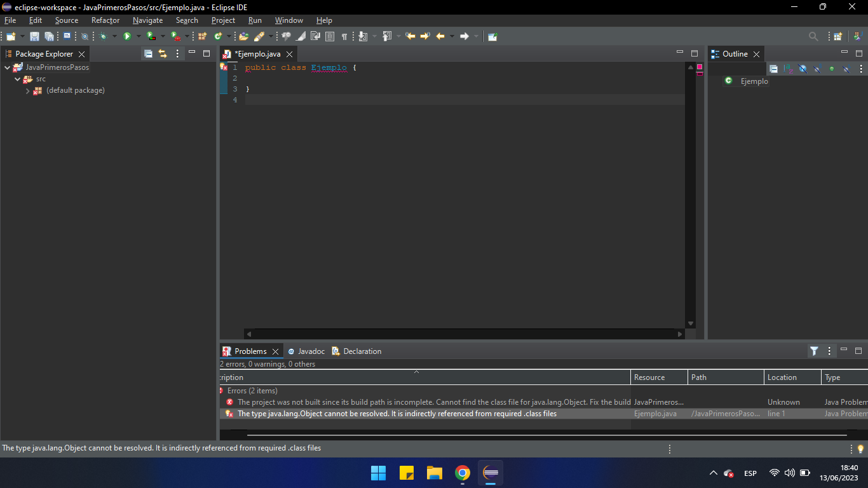The image size is (868, 488).
Task: Click the magnifier search icon at top right
Action: [x=813, y=36]
